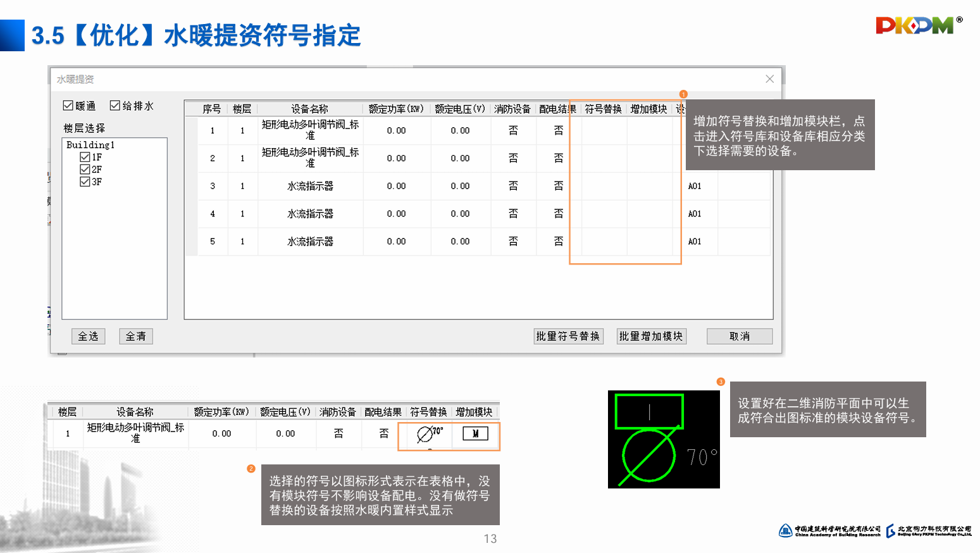Click the 批量增加模块 button
This screenshot has width=980, height=553.
pos(651,337)
